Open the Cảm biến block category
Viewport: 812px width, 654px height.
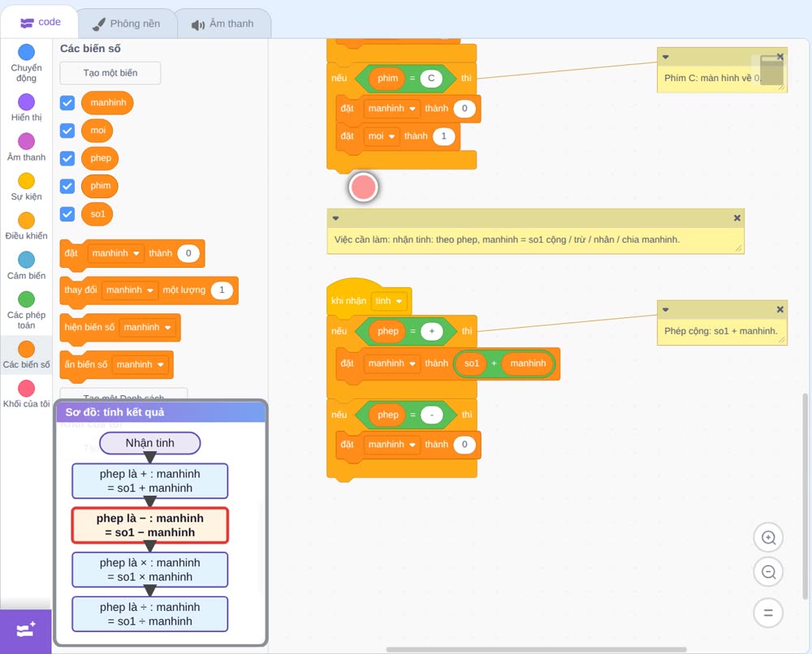[x=26, y=265]
